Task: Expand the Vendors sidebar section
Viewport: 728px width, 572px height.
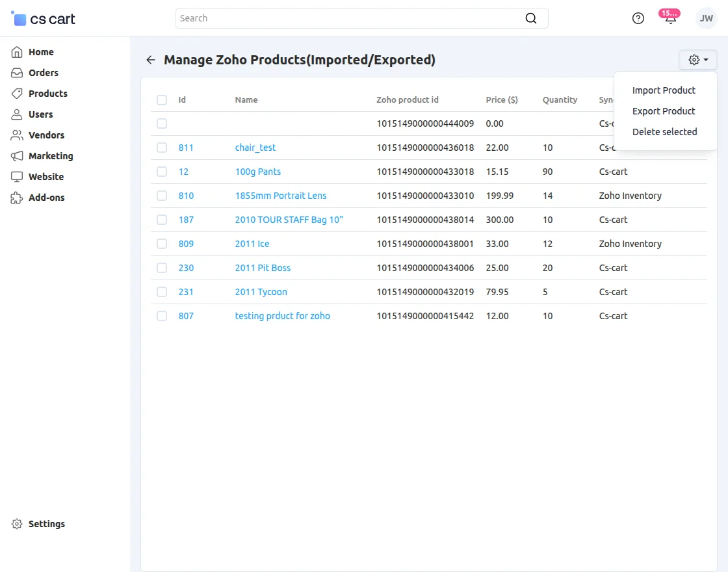Action: click(x=46, y=135)
